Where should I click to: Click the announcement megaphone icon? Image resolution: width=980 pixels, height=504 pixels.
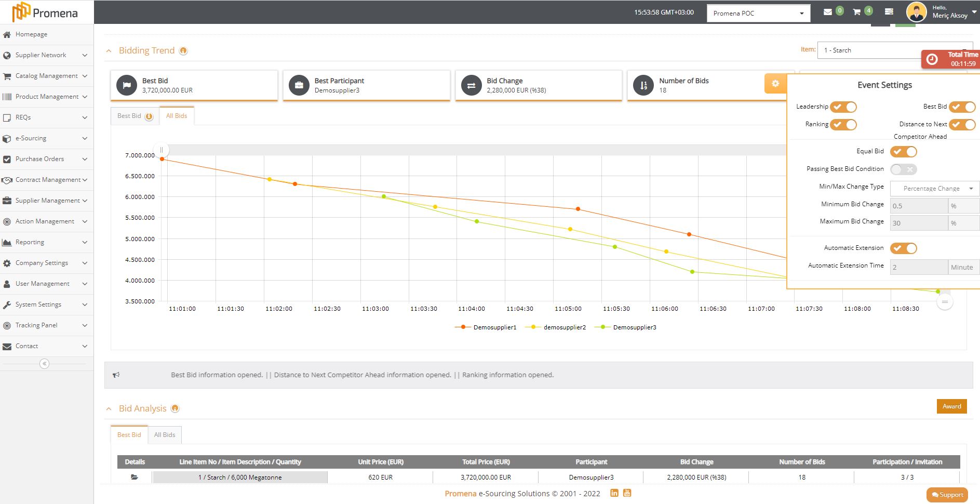coord(116,375)
